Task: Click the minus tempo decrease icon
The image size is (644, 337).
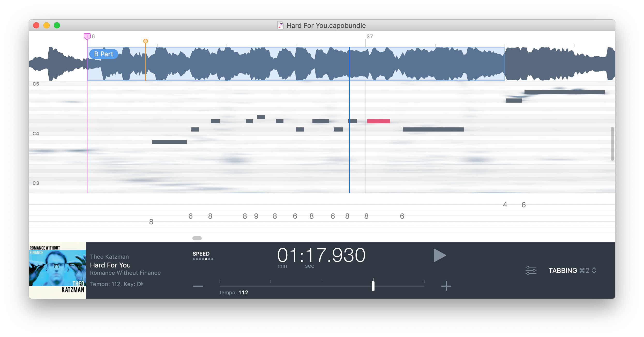Action: (198, 286)
